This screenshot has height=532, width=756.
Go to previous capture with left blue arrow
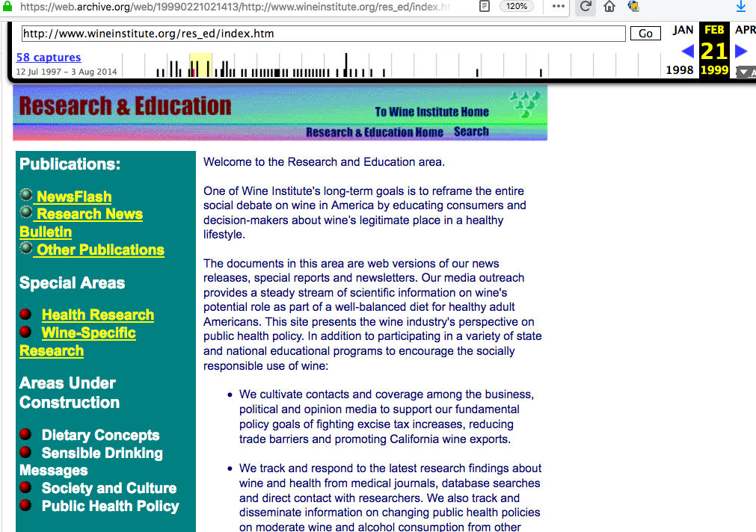click(x=687, y=51)
